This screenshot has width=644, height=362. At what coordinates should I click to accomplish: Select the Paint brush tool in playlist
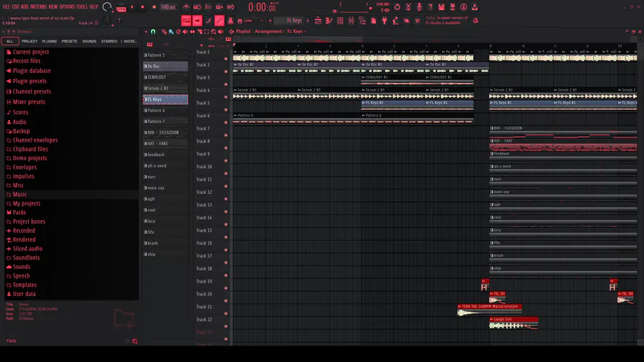click(x=171, y=31)
